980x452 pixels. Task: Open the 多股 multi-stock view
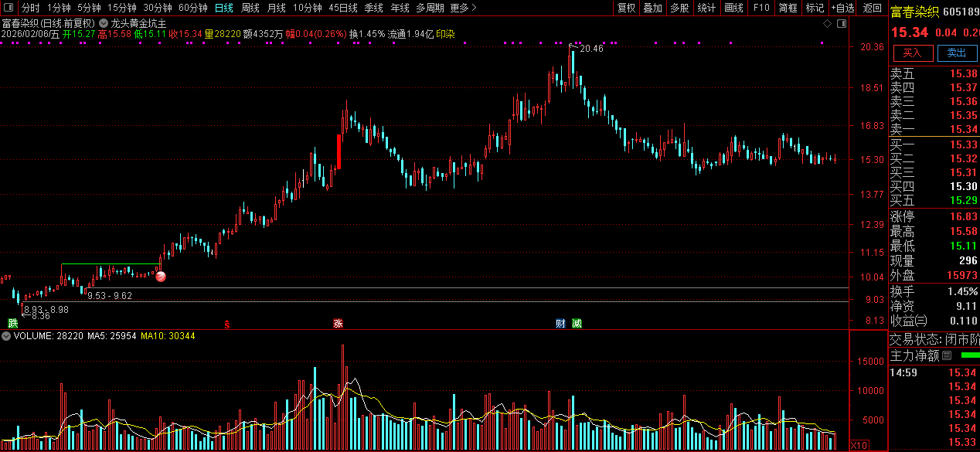(x=679, y=8)
